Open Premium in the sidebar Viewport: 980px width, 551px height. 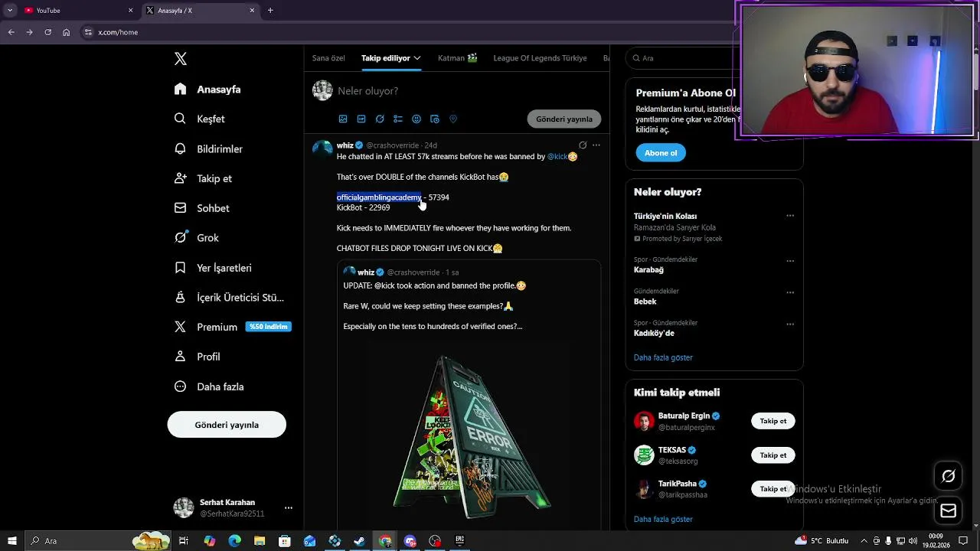[x=232, y=327]
